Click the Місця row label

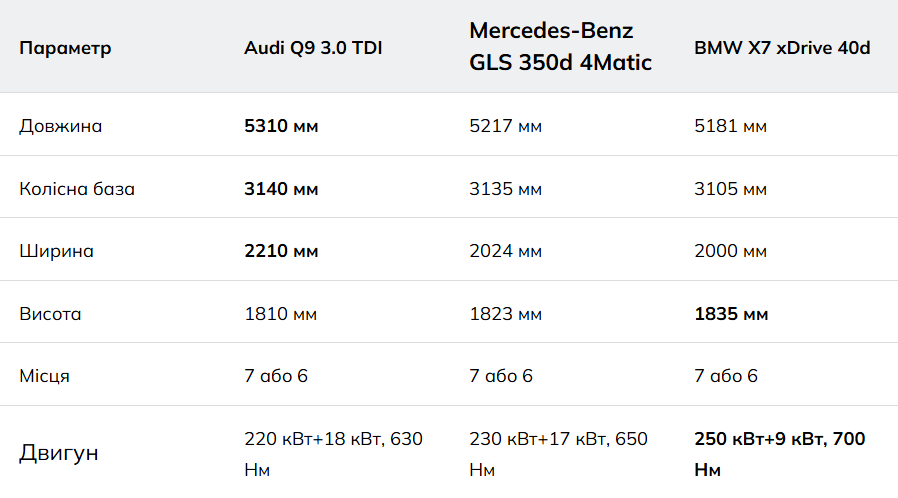[x=45, y=376]
